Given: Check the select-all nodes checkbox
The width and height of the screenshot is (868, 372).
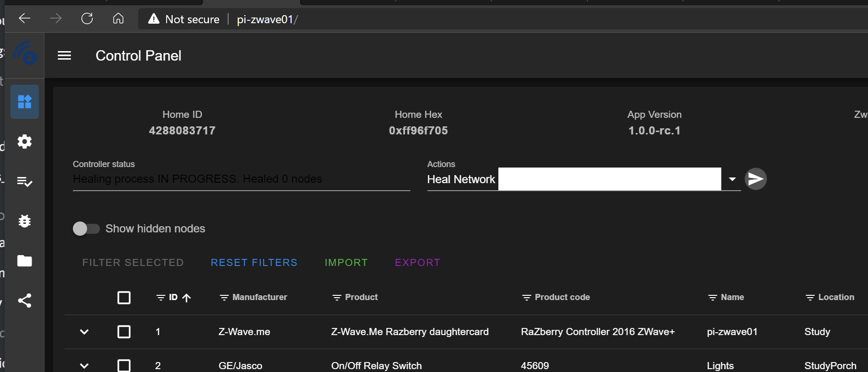Looking at the screenshot, I should click(124, 298).
